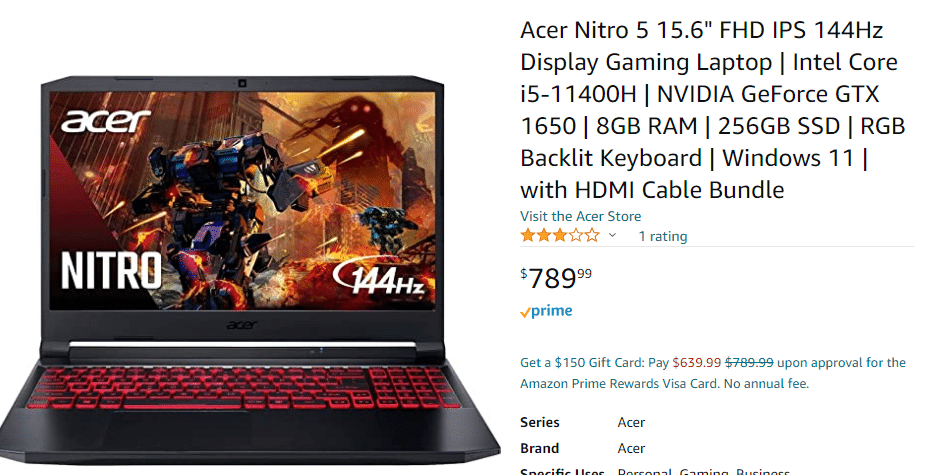Expand the rating breakdown chevron
The image size is (926, 475).
pos(612,236)
